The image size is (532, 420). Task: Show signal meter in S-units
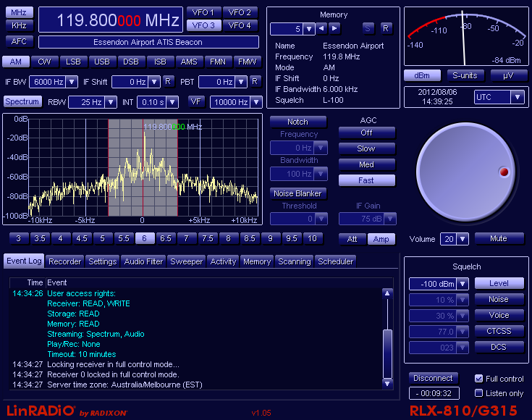tap(465, 75)
